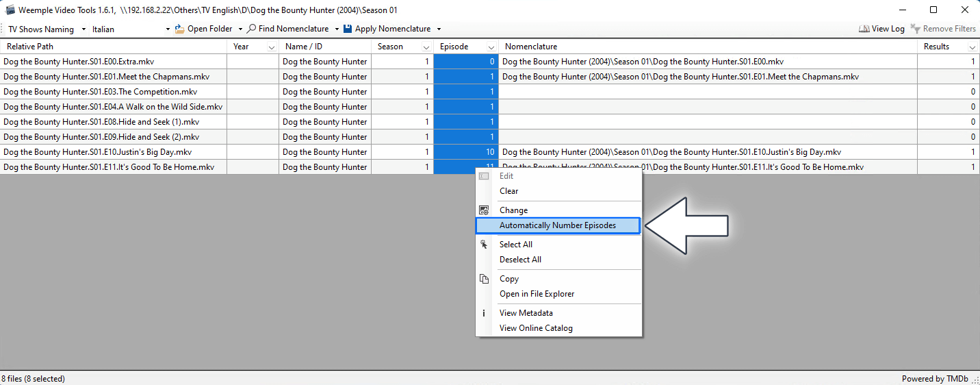Choose Deselect All in the context menu
The height and width of the screenshot is (385, 980).
pos(521,260)
